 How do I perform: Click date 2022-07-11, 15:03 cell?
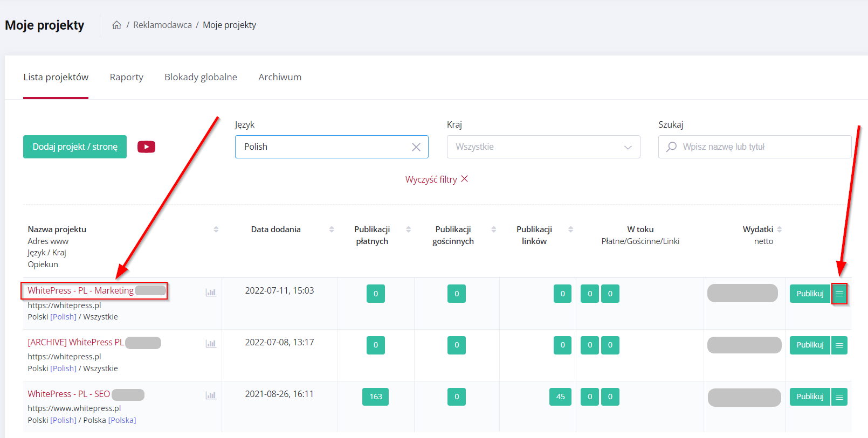[279, 290]
